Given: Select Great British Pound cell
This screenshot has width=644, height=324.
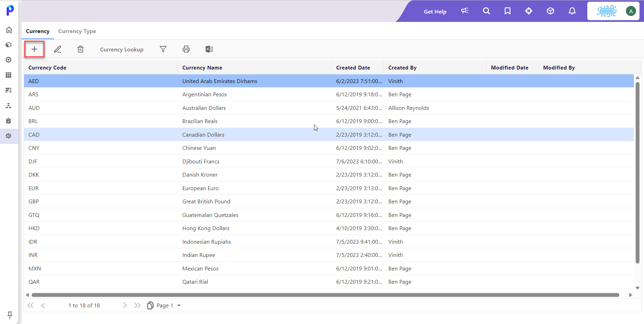Looking at the screenshot, I should pos(255,202).
